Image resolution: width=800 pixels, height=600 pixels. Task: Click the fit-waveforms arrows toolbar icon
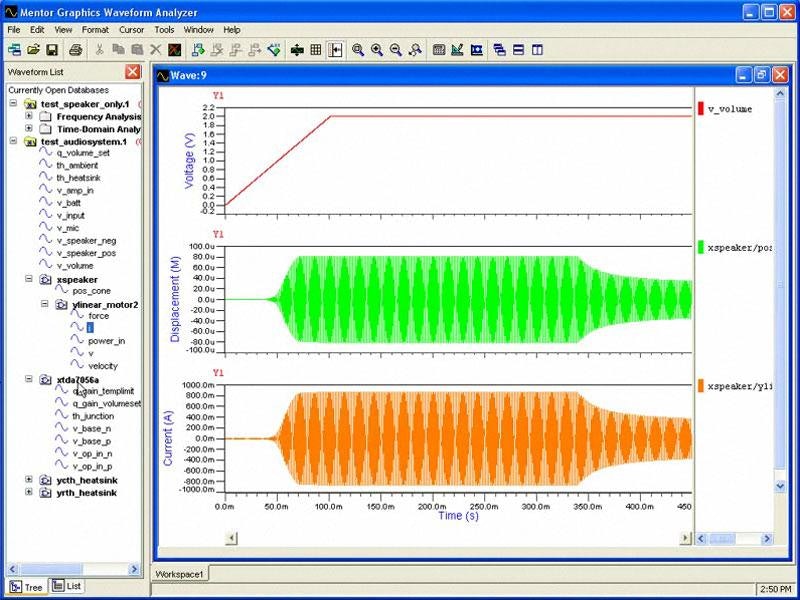coord(297,49)
